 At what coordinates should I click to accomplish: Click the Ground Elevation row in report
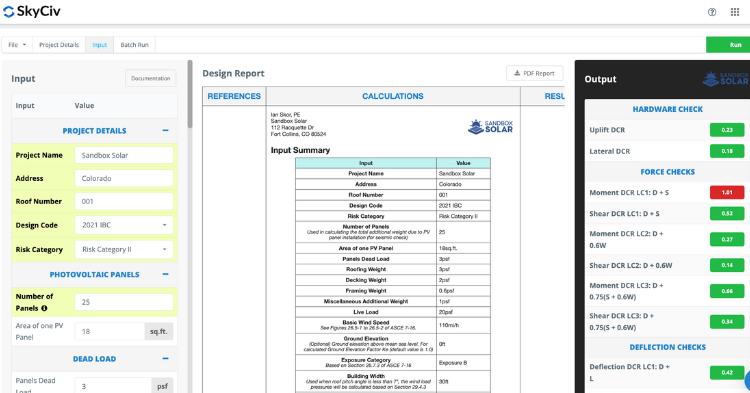[x=393, y=344]
